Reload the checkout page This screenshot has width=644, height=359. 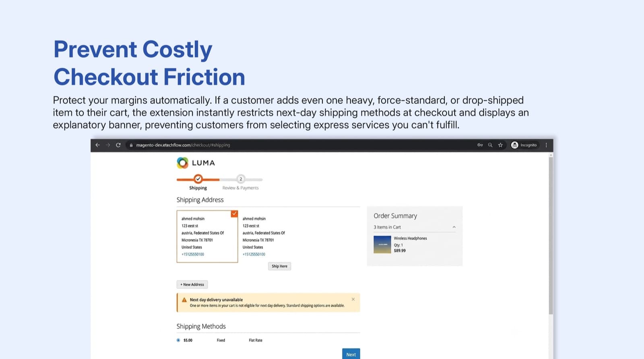tap(118, 145)
